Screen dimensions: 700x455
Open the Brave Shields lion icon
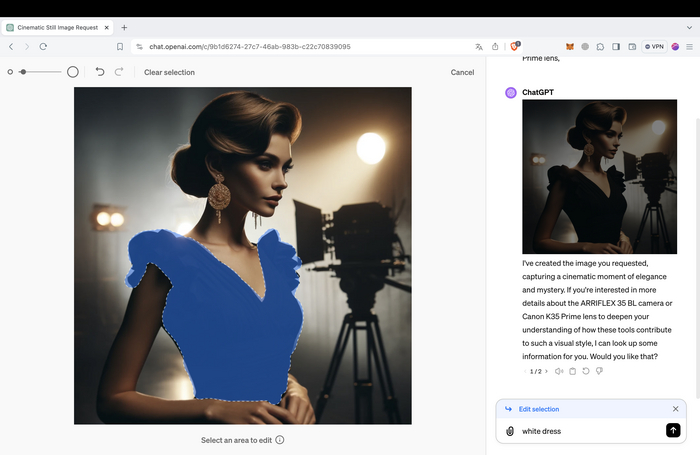(516, 46)
